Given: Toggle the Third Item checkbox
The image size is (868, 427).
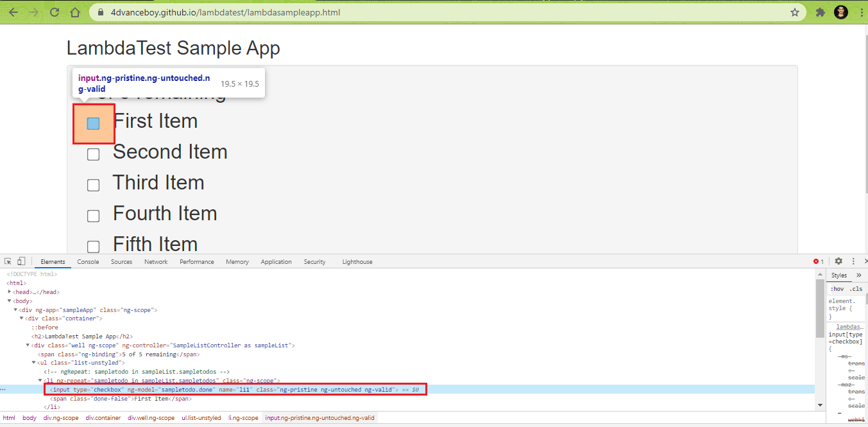Looking at the screenshot, I should (x=93, y=184).
